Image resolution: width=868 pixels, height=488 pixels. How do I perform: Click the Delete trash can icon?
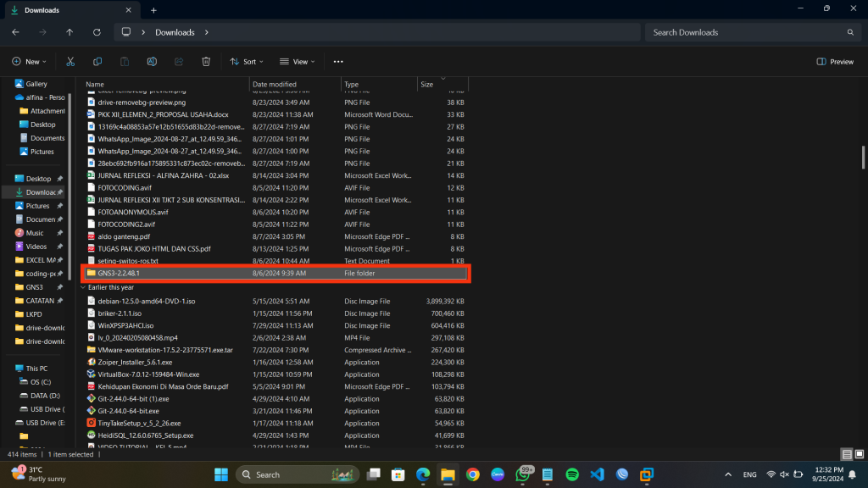[206, 62]
